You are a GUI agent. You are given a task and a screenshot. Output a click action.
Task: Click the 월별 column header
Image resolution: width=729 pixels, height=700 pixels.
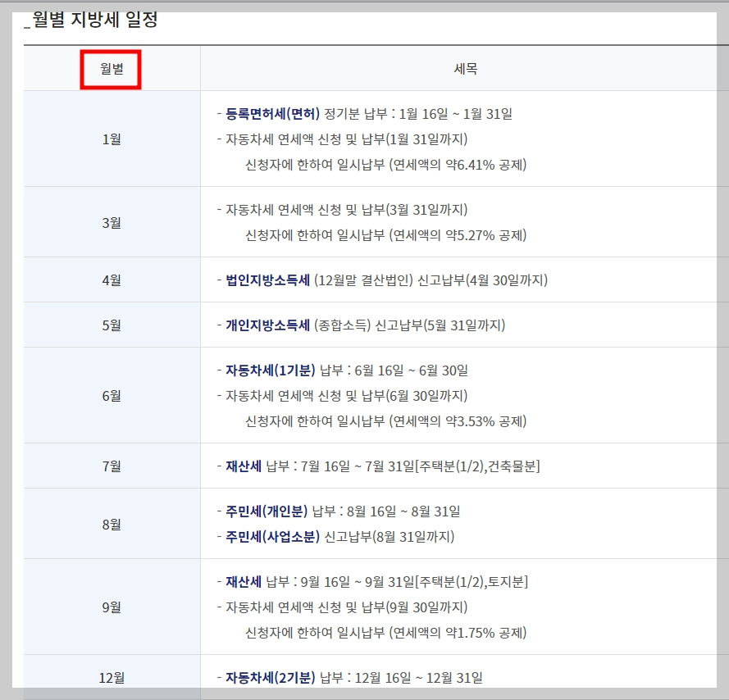pos(112,69)
